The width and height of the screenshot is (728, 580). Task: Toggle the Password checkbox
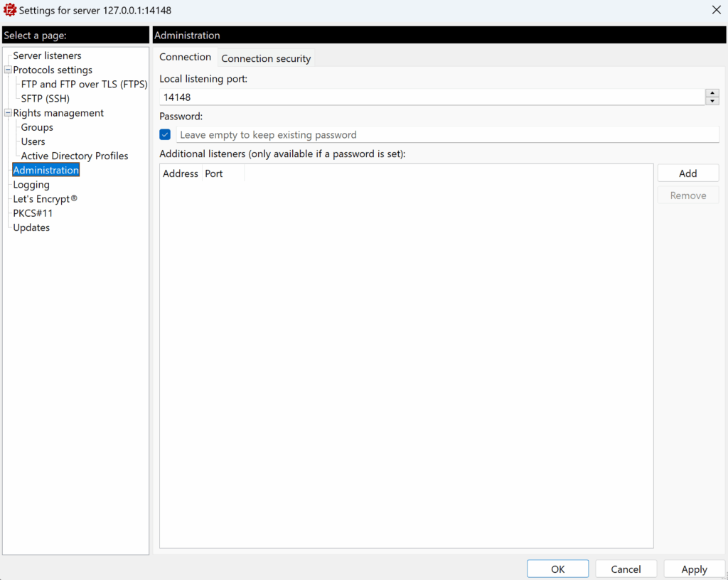pyautogui.click(x=165, y=134)
